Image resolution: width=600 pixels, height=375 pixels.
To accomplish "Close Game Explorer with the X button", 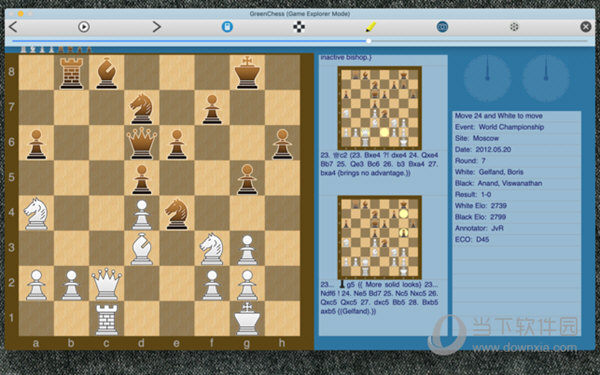I will [585, 26].
